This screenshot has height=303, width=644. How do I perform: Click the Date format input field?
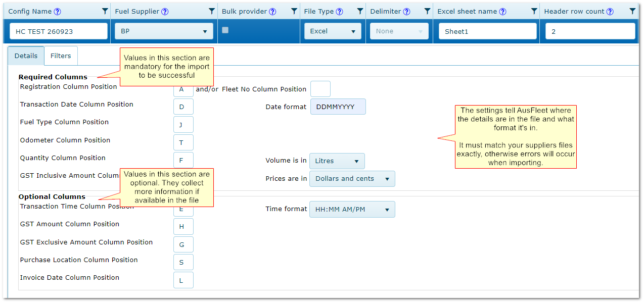pyautogui.click(x=338, y=107)
